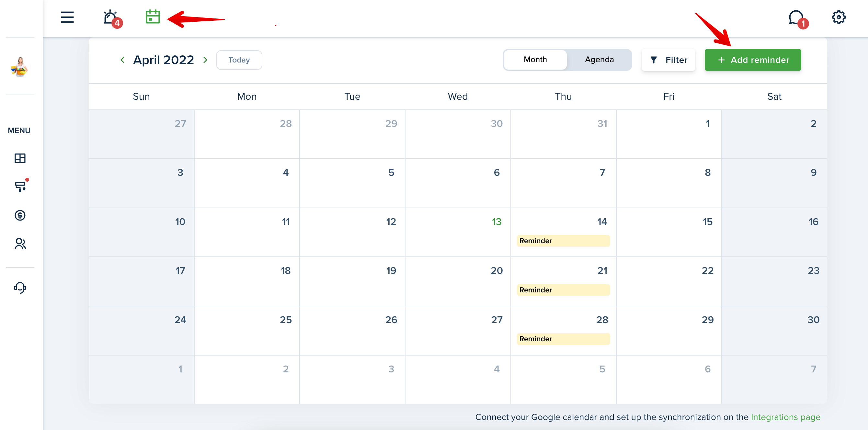The height and width of the screenshot is (430, 868).
Task: Select April 5 date cell
Action: point(352,183)
